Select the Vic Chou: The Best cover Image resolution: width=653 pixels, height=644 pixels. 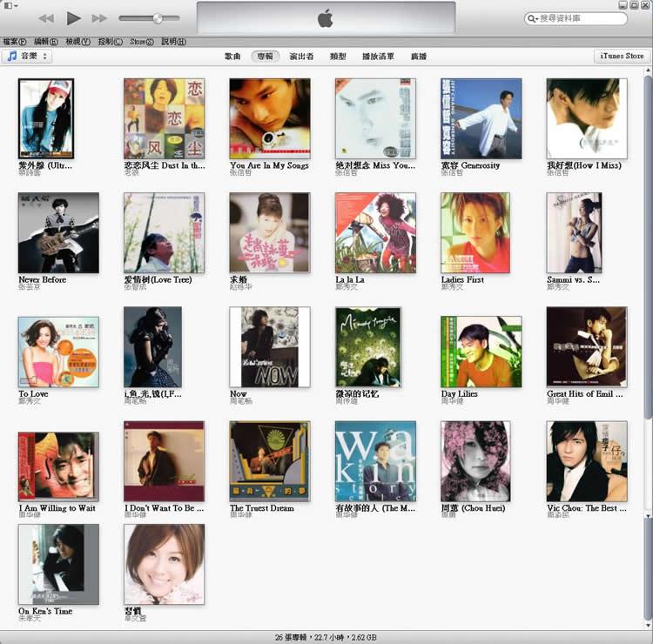[587, 461]
